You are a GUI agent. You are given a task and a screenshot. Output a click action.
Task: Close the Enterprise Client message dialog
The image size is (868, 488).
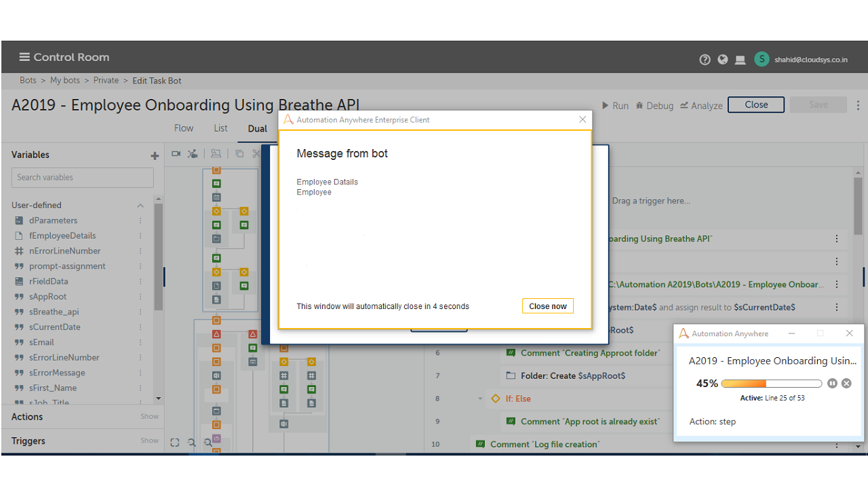pyautogui.click(x=583, y=120)
